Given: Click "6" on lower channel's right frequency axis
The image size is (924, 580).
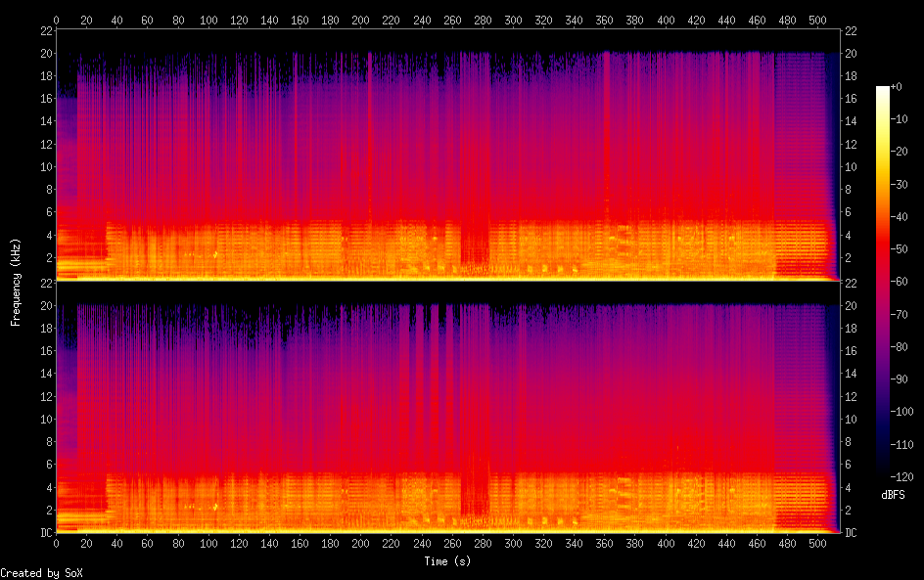Looking at the screenshot, I should [x=848, y=465].
